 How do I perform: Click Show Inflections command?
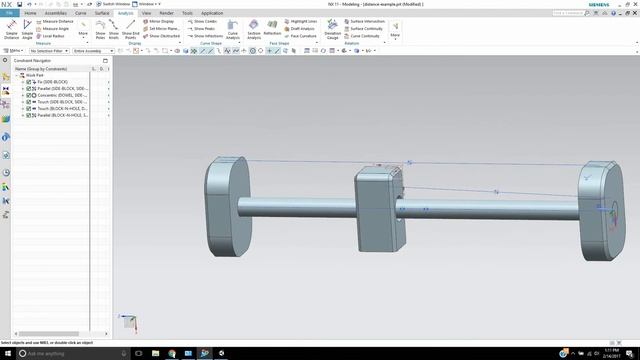click(205, 36)
